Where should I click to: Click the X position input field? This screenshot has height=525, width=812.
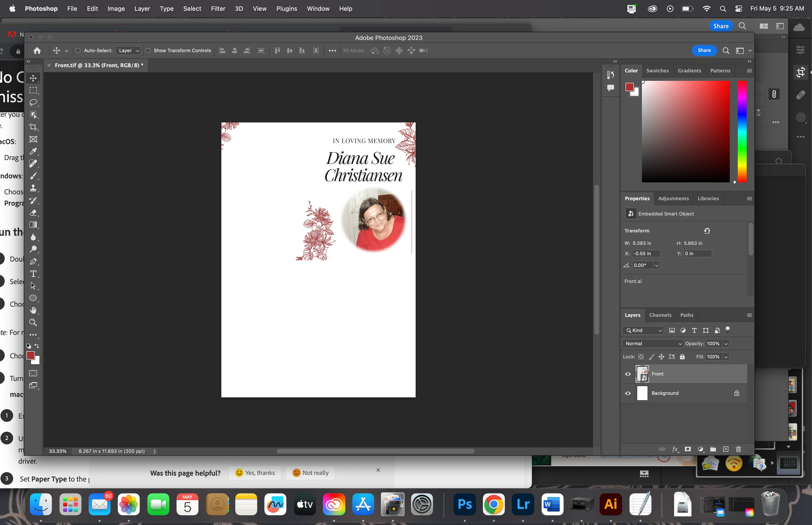[x=646, y=254]
